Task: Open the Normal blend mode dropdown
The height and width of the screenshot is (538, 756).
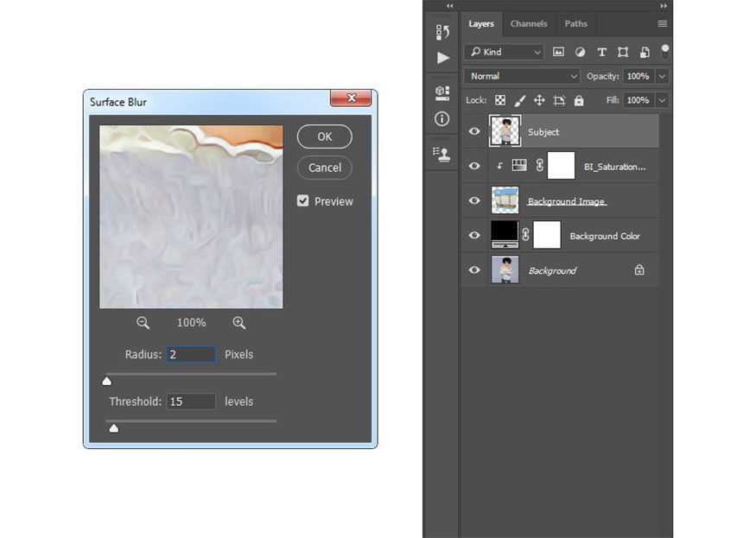Action: tap(522, 76)
